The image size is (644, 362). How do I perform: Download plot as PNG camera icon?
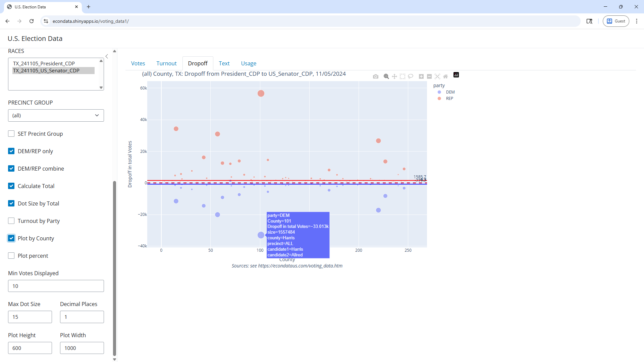coord(376,76)
